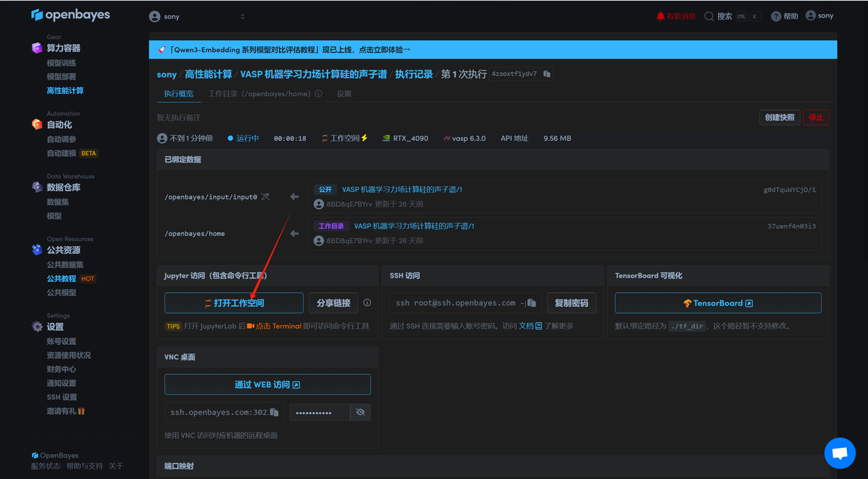Click the 运行中 status text
The width and height of the screenshot is (868, 479).
pos(248,138)
